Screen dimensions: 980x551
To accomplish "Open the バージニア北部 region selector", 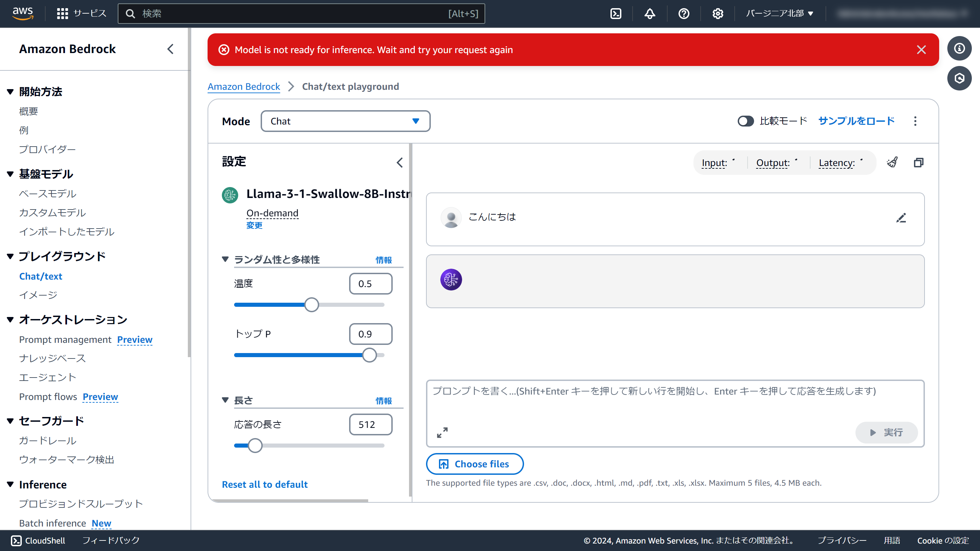I will [780, 14].
